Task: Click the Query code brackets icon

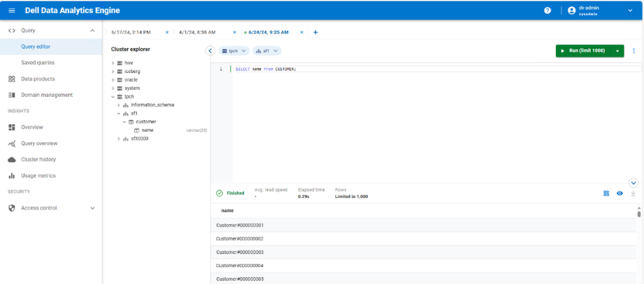Action: click(12, 30)
